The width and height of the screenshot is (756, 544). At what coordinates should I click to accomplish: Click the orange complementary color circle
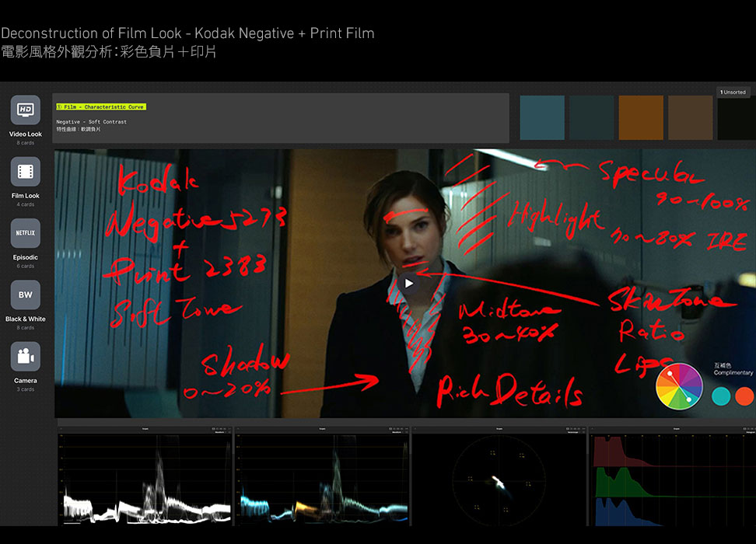pyautogui.click(x=744, y=396)
